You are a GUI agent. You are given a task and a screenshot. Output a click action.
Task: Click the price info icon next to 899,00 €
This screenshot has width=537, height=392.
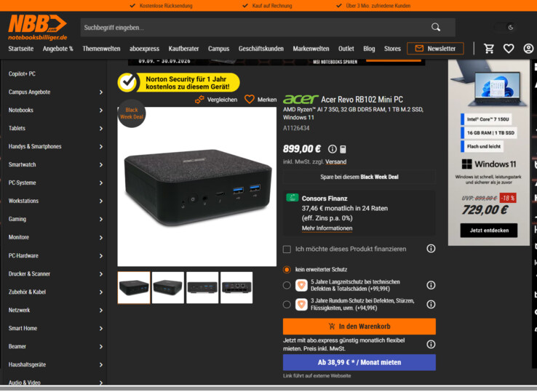[332, 149]
